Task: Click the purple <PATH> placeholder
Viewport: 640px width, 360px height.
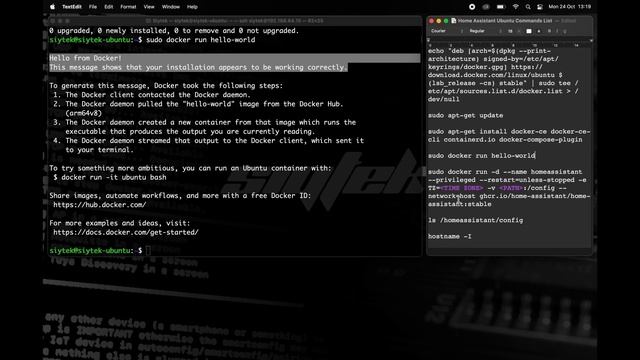Action: point(511,188)
